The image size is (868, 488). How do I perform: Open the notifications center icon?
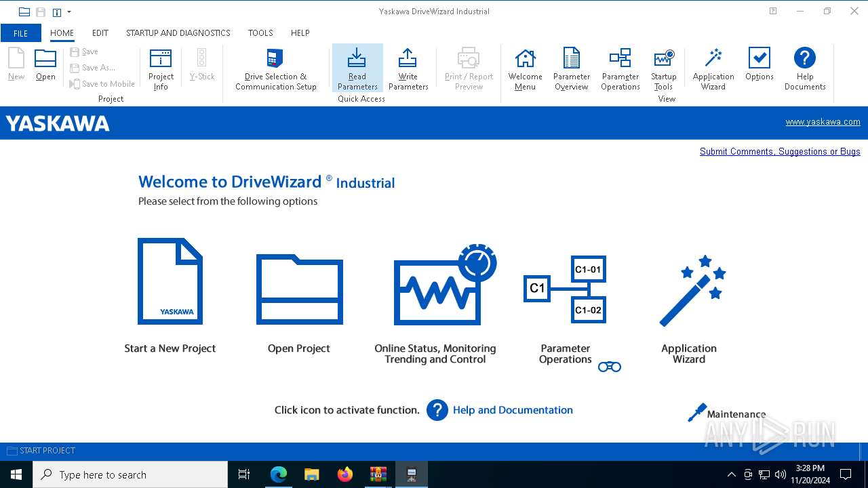point(846,474)
